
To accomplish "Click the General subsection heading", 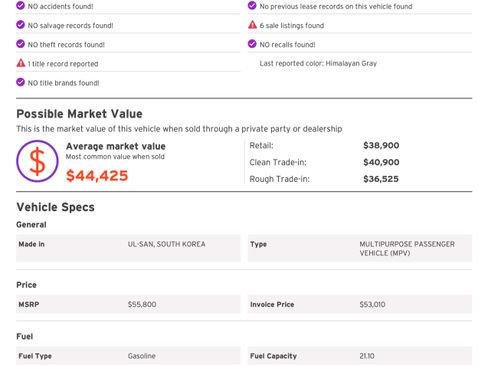I will click(31, 225).
